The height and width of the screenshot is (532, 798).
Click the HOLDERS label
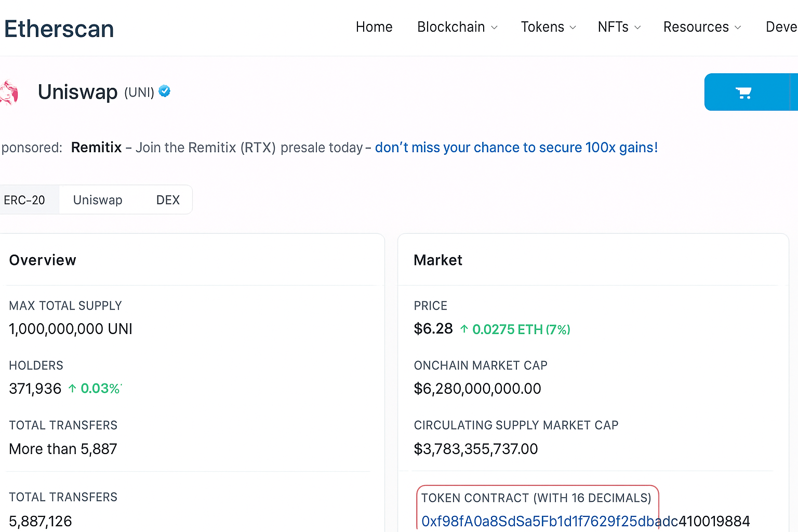point(36,365)
